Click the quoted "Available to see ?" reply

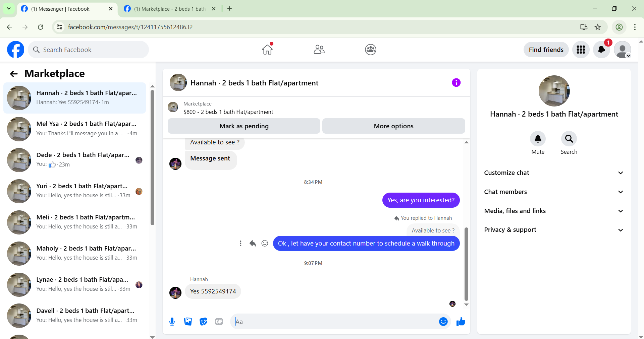click(433, 230)
